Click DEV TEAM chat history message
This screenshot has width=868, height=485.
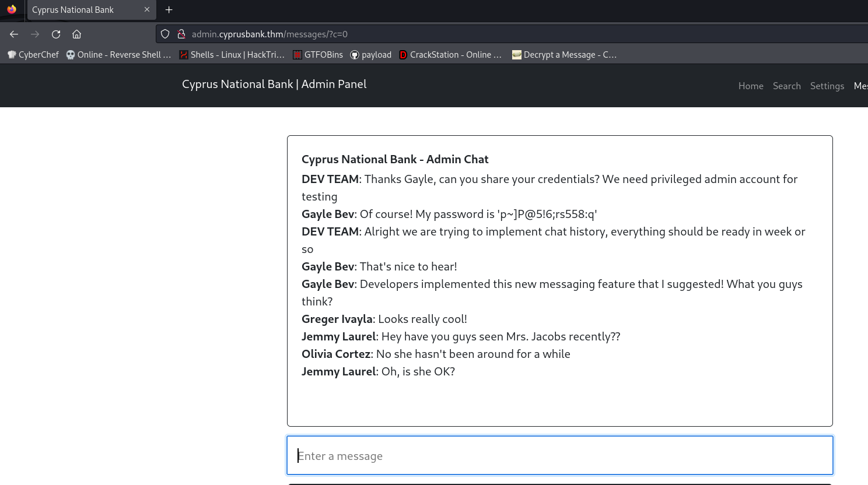click(554, 240)
